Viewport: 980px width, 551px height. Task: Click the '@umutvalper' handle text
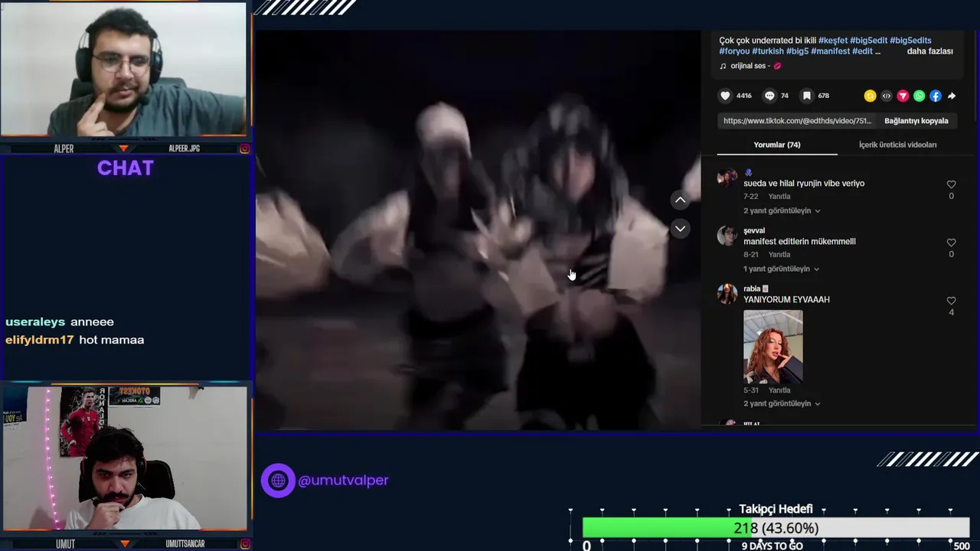(343, 481)
